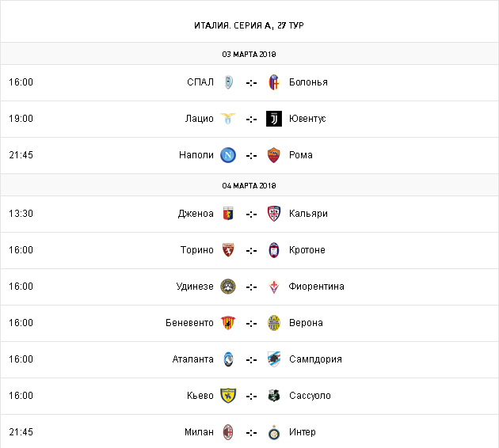This screenshot has width=499, height=448.
Task: Click the Juventus logo icon
Action: pos(274,119)
